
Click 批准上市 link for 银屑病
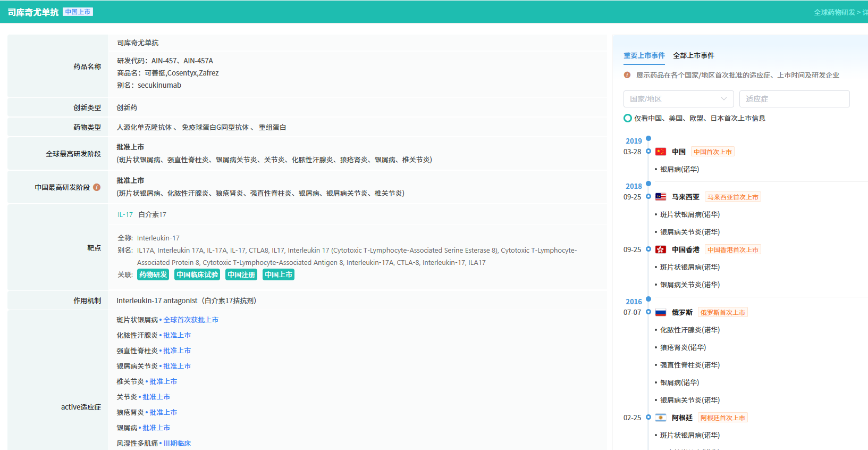point(156,428)
